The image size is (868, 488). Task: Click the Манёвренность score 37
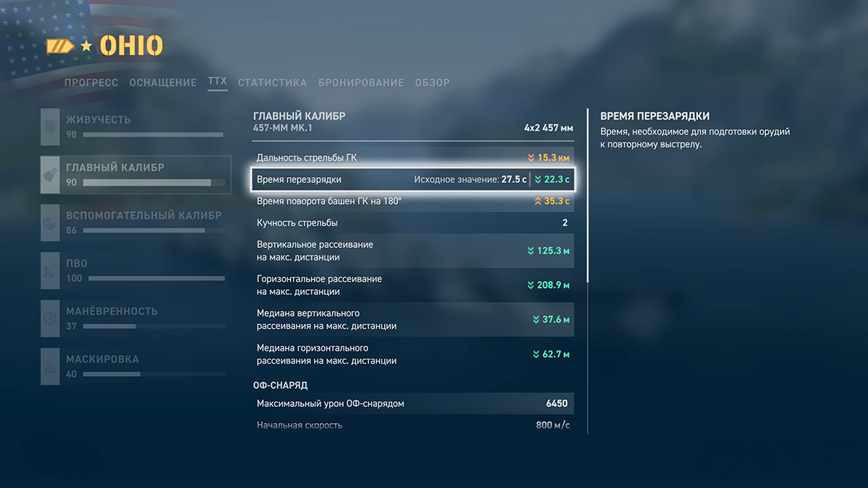71,326
